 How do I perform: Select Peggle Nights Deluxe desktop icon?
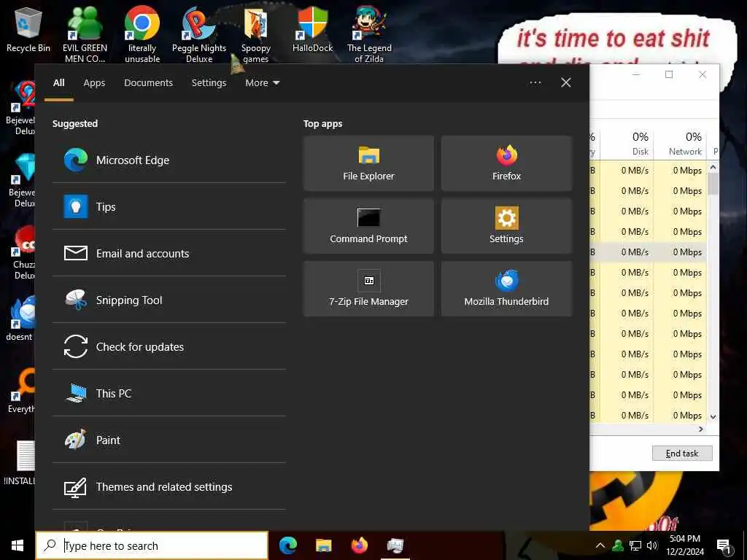[x=199, y=34]
